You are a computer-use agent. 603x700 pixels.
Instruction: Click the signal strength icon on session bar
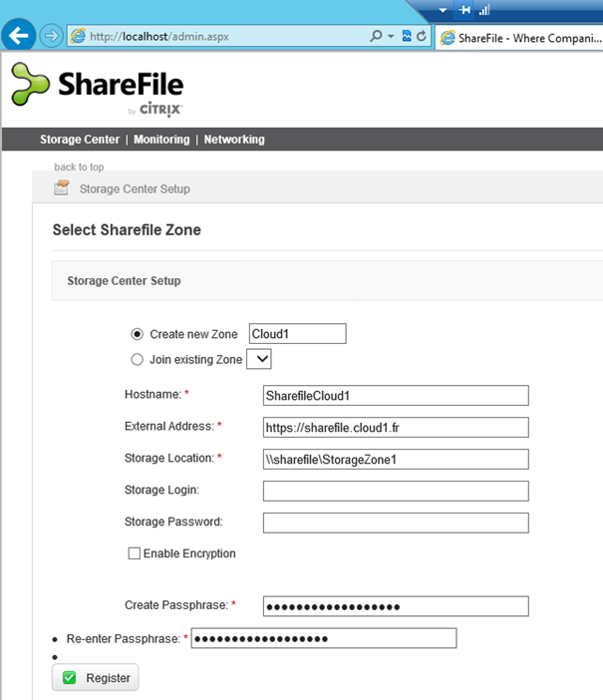(x=484, y=10)
